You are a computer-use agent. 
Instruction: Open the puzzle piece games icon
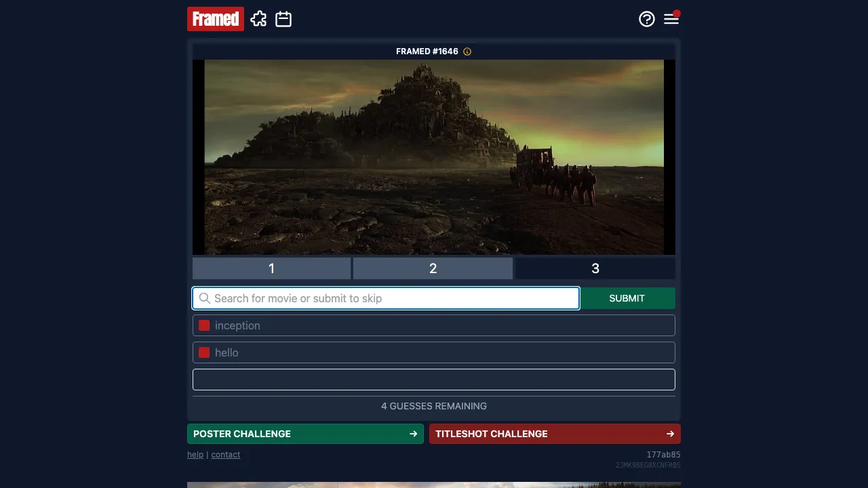click(x=258, y=19)
